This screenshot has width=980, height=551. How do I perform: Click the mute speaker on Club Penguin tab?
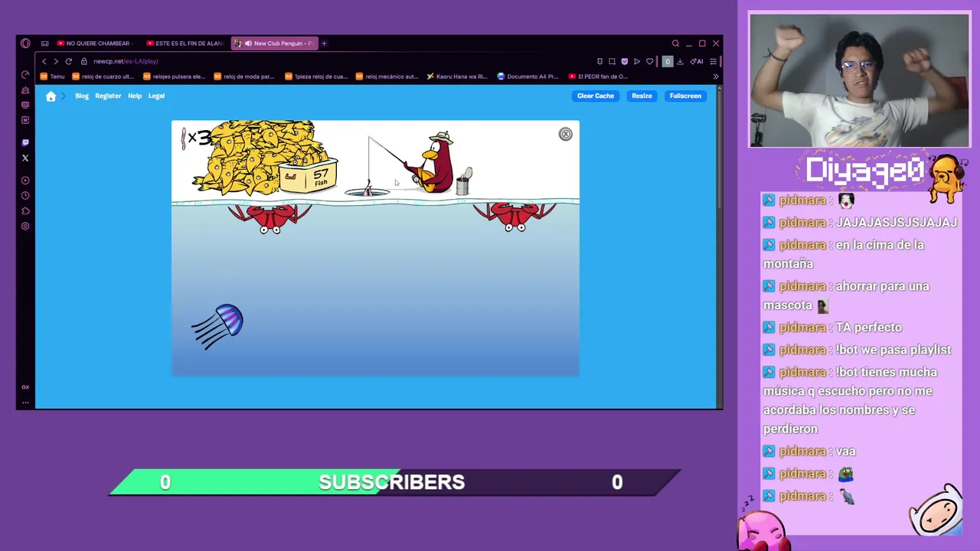pyautogui.click(x=248, y=44)
